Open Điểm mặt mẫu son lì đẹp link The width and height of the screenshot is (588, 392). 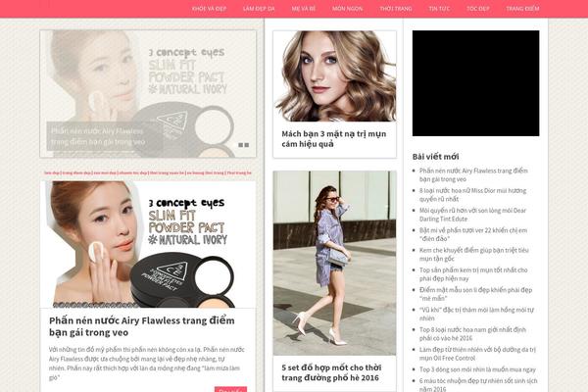tap(475, 294)
